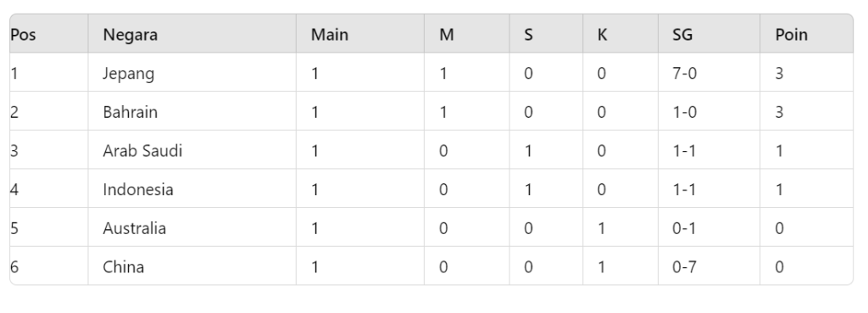Select the Jepang country cell
868x313 pixels.
coord(192,73)
